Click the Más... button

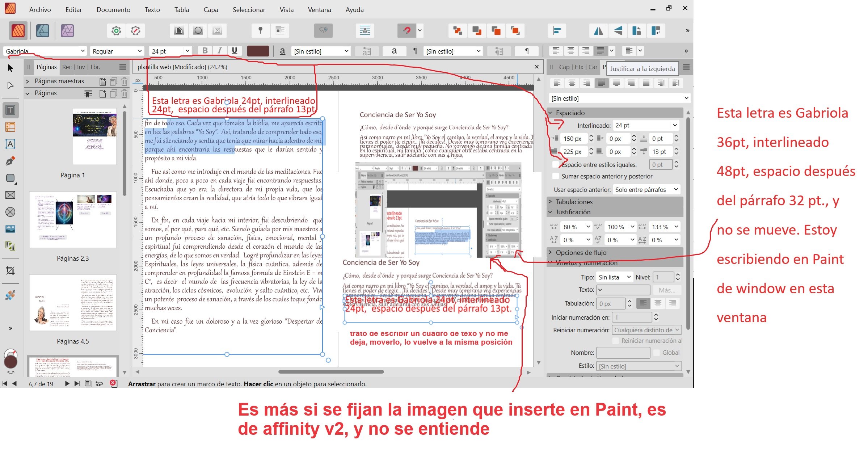click(667, 290)
